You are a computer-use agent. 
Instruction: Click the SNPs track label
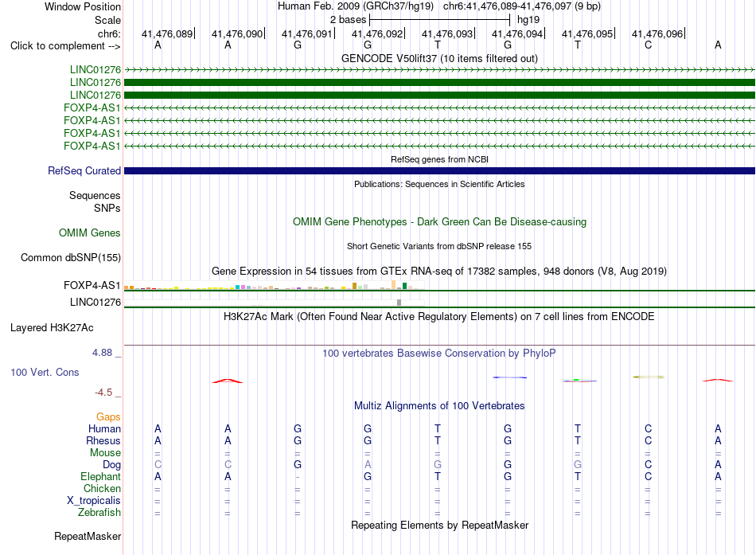click(x=107, y=208)
